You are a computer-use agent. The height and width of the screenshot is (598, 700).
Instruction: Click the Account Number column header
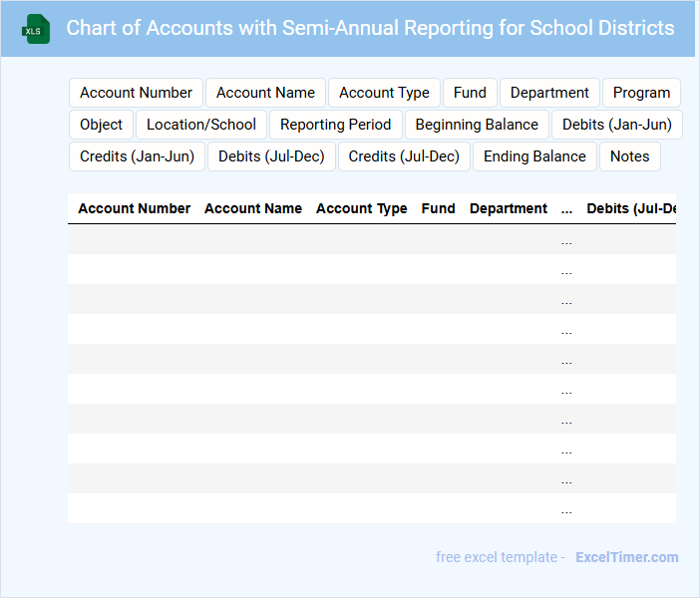tap(135, 208)
